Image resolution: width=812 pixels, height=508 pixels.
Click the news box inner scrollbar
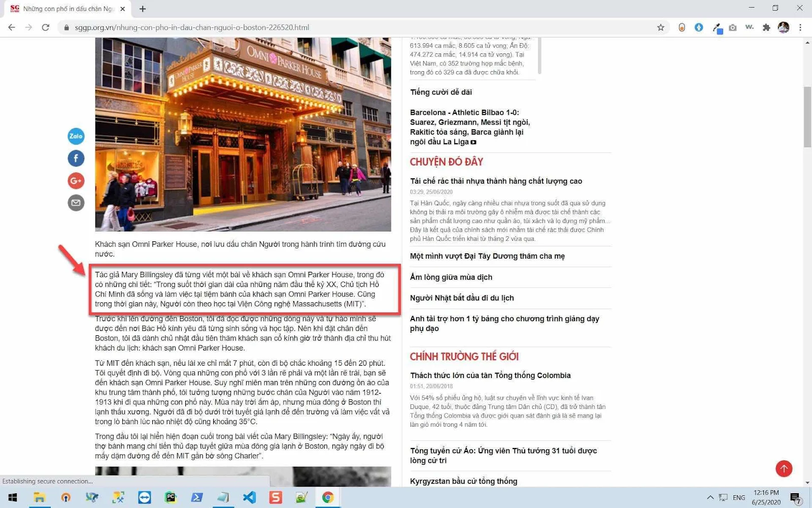pyautogui.click(x=539, y=56)
